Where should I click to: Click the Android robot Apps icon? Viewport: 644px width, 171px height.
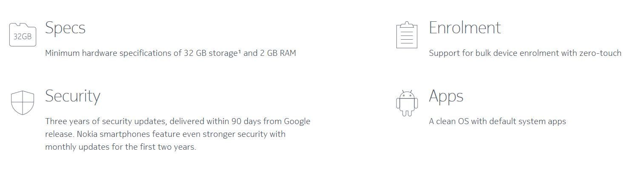pos(407,103)
